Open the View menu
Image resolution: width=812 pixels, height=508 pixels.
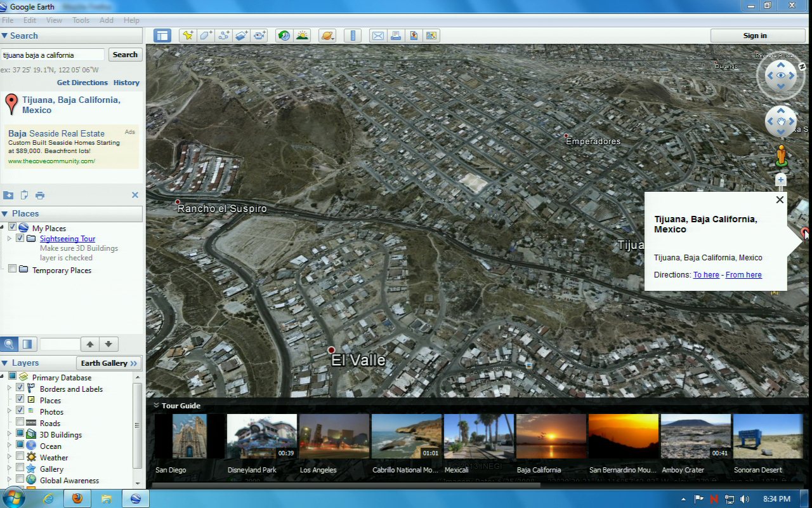tap(54, 20)
